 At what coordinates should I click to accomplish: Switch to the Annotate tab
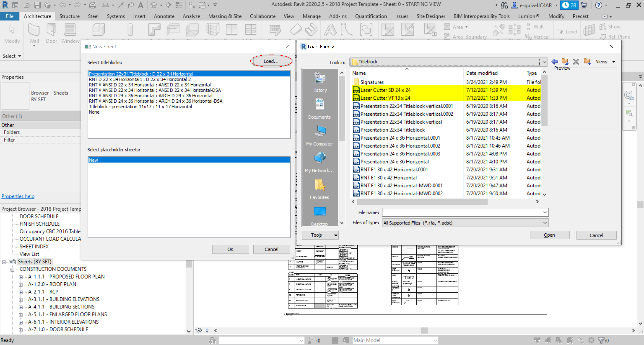164,16
